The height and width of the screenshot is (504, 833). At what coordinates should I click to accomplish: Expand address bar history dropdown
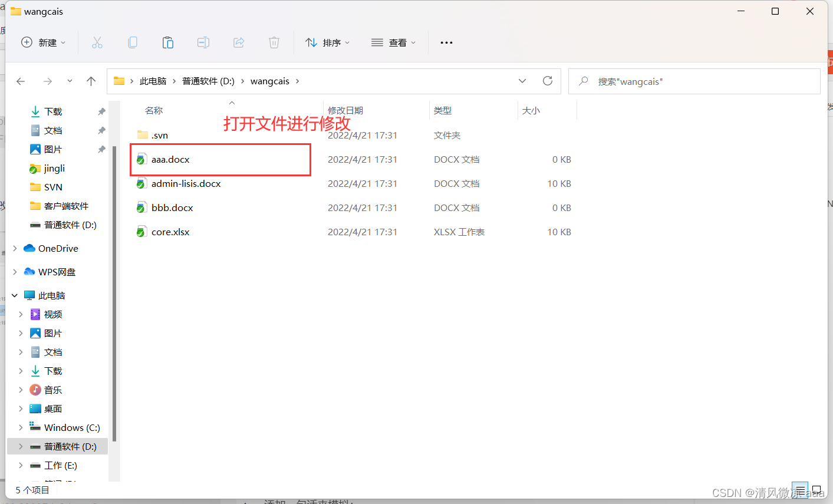[522, 81]
